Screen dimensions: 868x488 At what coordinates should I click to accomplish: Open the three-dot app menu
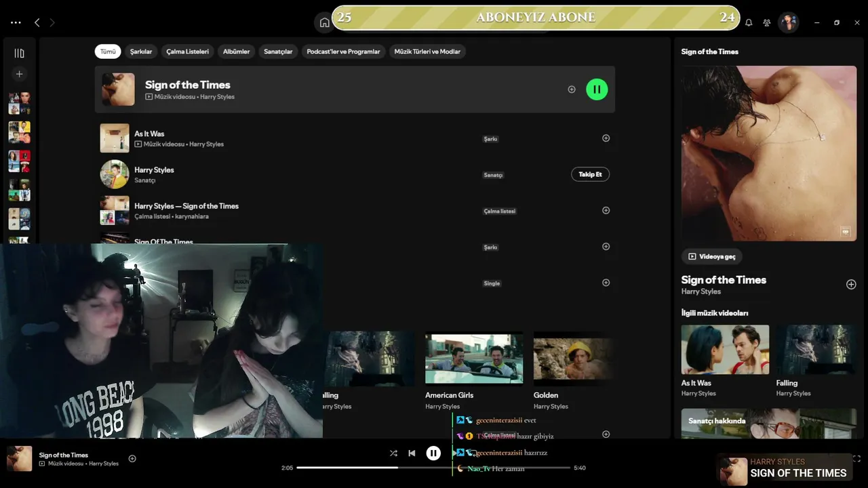pyautogui.click(x=16, y=22)
